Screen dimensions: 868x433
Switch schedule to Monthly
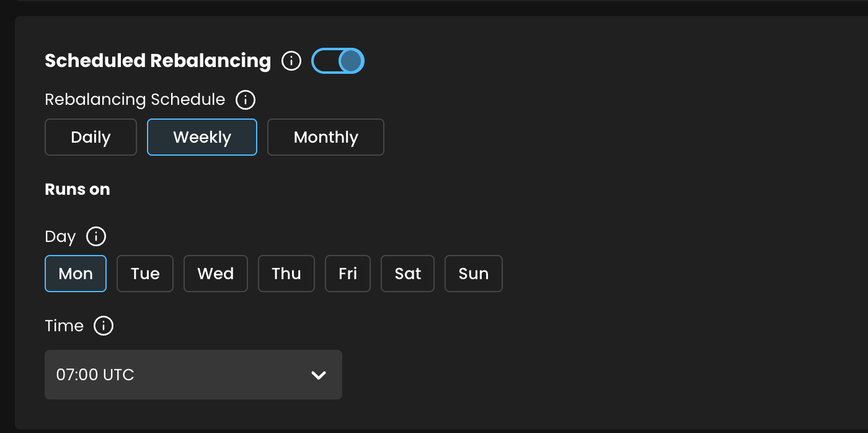pos(325,137)
